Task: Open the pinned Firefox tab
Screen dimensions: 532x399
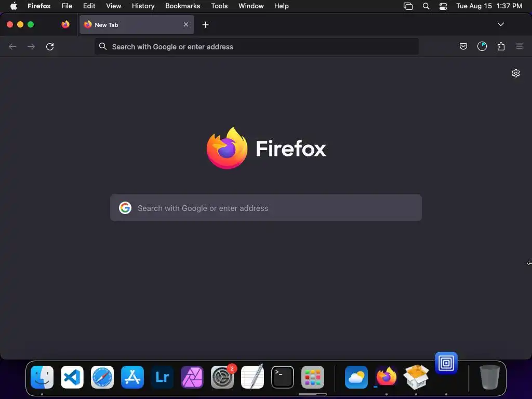Action: (x=65, y=24)
